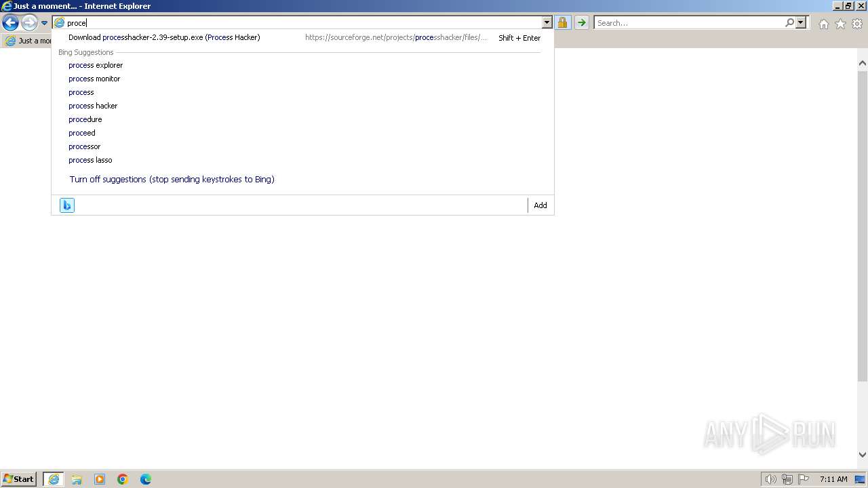Open the search provider dropdown arrow
The image size is (868, 488).
(801, 23)
